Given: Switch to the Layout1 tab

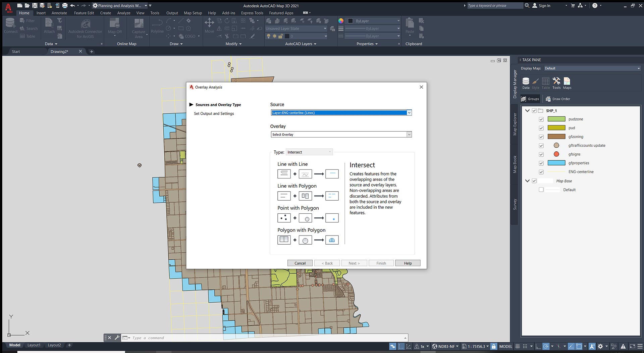Looking at the screenshot, I should 34,345.
